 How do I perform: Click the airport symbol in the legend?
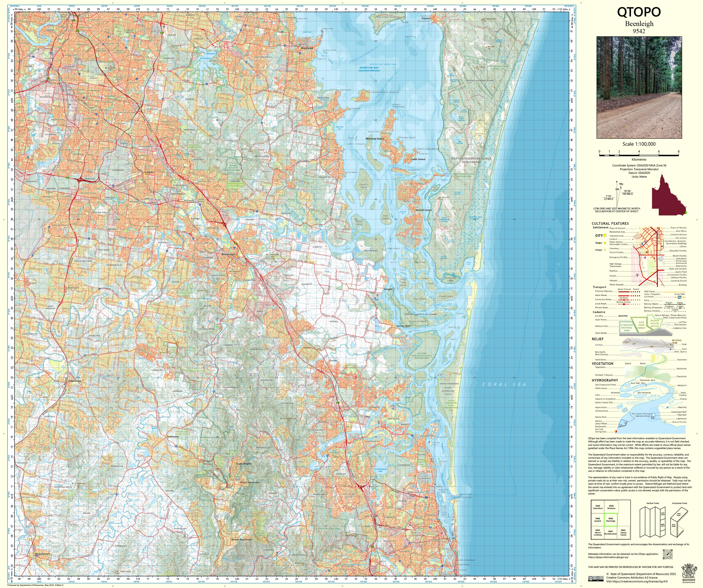[x=637, y=275]
